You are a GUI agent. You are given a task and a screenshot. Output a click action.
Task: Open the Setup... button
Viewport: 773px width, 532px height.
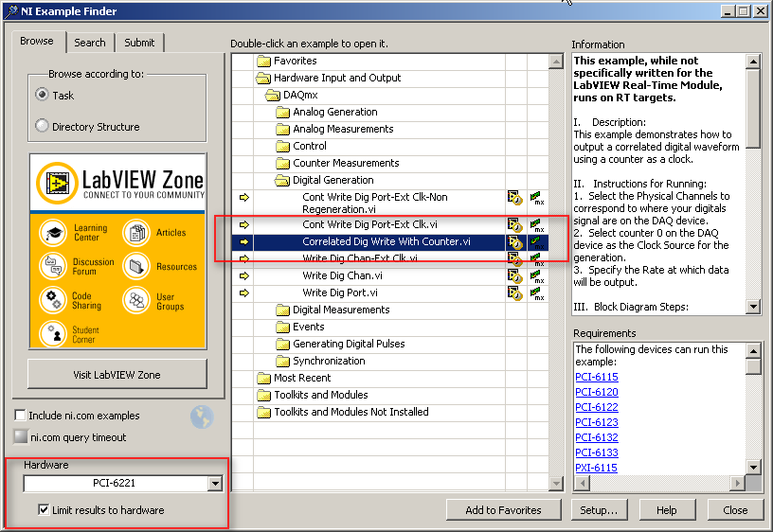[x=599, y=510]
